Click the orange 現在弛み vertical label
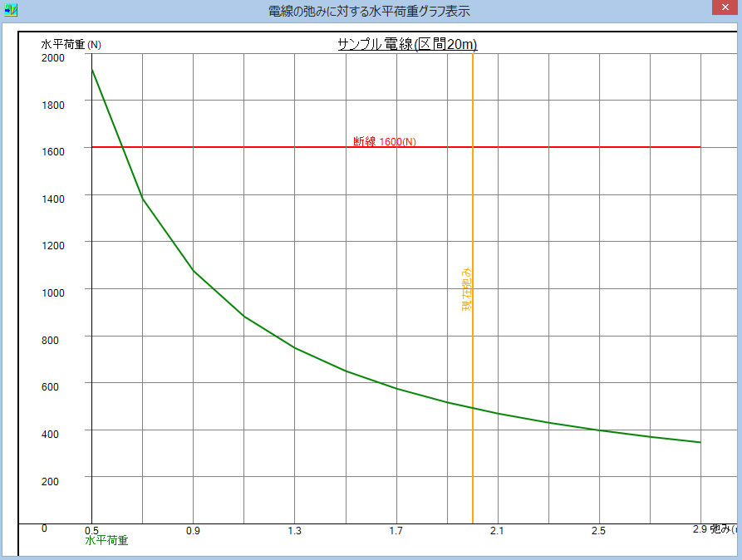Screen dimensions: 742x560 pos(466,289)
